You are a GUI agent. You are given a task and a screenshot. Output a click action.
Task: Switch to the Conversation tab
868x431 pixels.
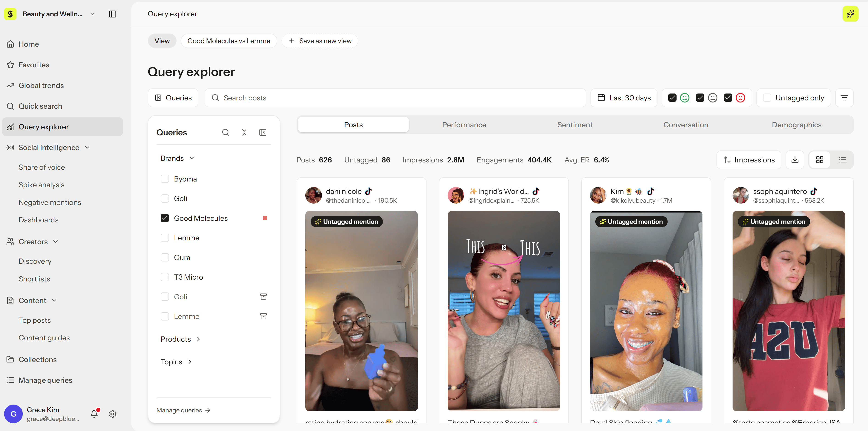click(x=686, y=125)
